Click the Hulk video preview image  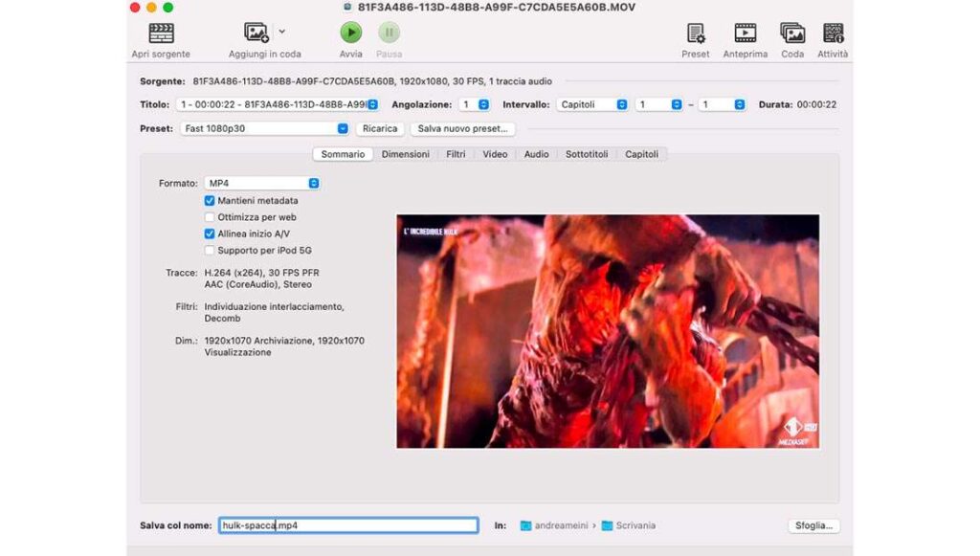point(608,331)
